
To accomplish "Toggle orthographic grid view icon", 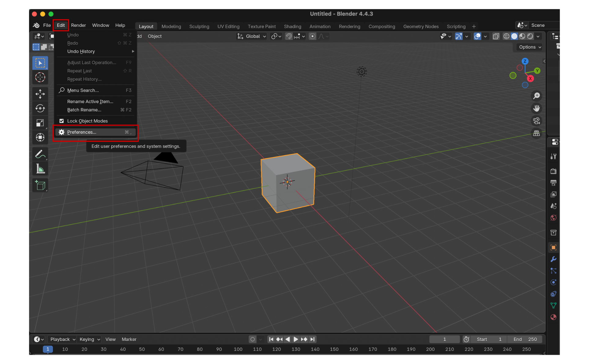I will [536, 133].
